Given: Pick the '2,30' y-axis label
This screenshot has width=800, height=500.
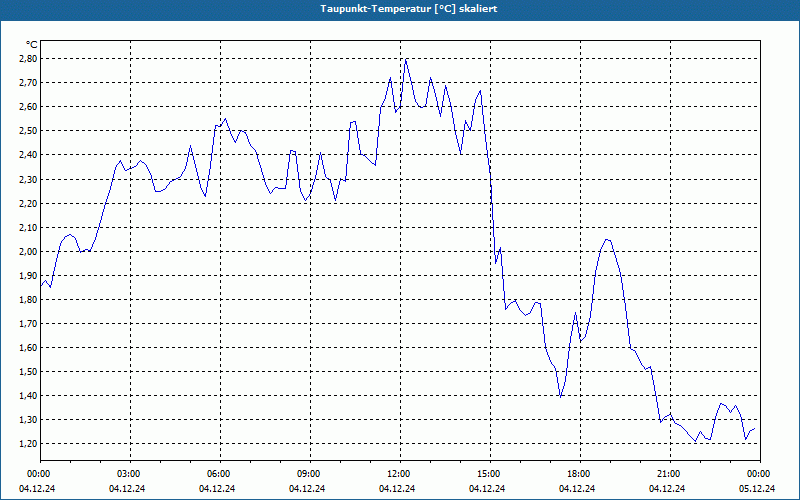Looking at the screenshot, I should pos(28,180).
